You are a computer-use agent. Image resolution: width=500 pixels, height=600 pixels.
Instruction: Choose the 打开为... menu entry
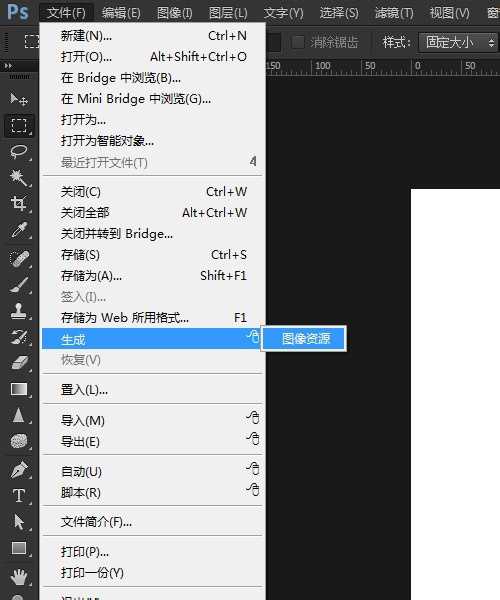point(152,120)
